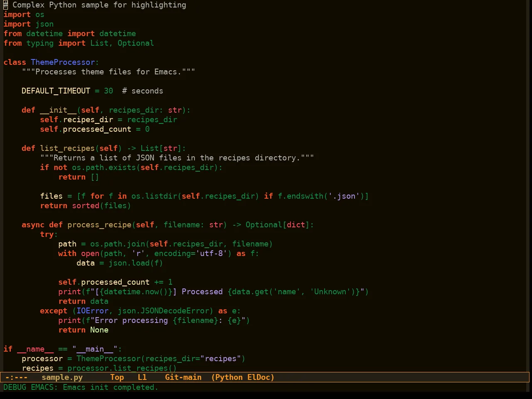Viewport: 532px width, 399px height.
Task: Click the 'return data' statement
Action: click(83, 301)
